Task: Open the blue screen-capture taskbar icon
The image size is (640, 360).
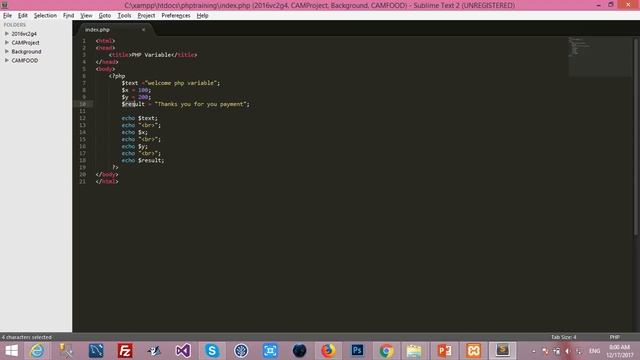Action: pyautogui.click(x=270, y=351)
